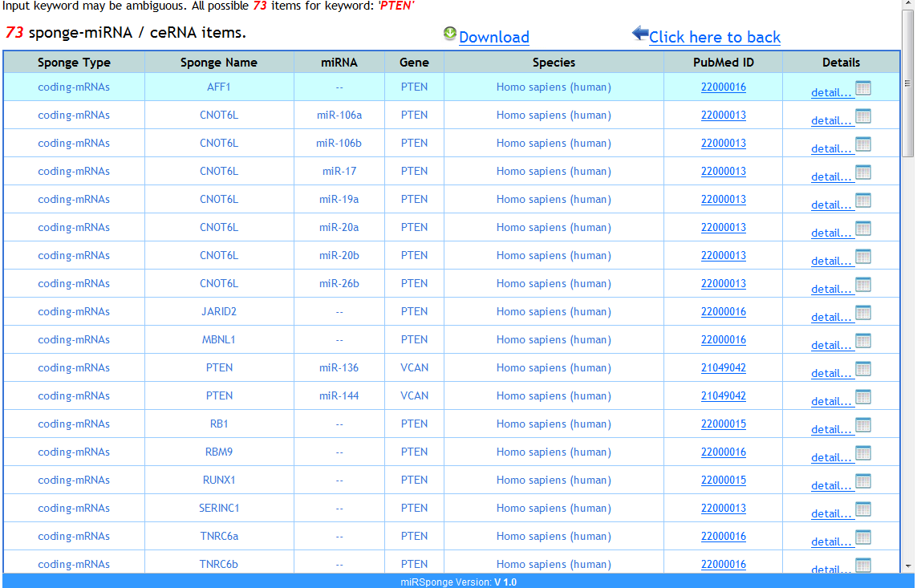
Task: Click the blue back arrow icon
Action: [x=639, y=33]
